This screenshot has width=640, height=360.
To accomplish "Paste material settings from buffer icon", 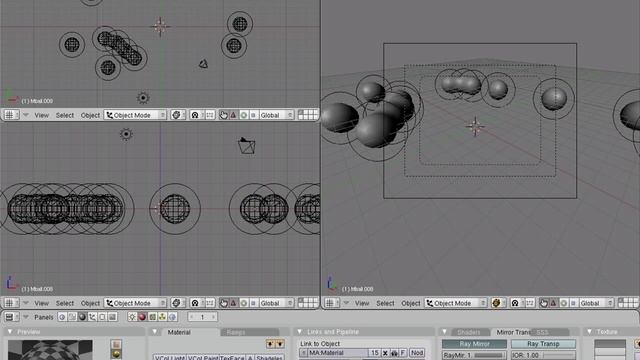I will click(280, 344).
